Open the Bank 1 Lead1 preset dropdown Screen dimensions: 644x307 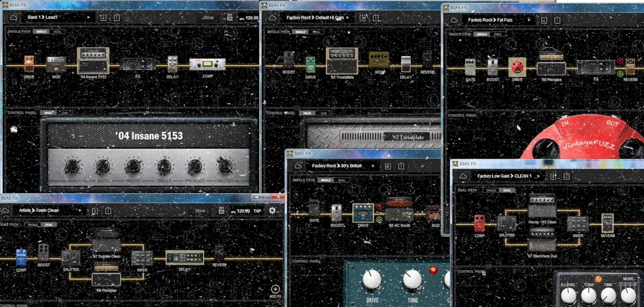coord(58,17)
